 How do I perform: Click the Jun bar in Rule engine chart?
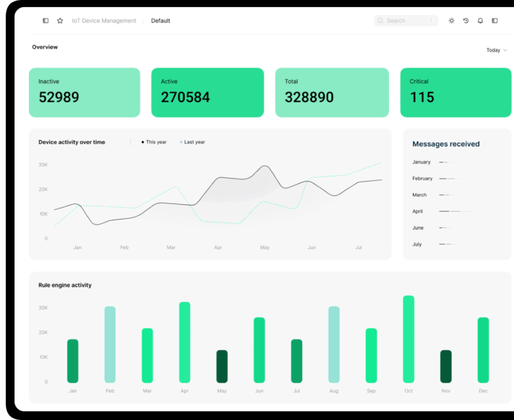(x=260, y=350)
